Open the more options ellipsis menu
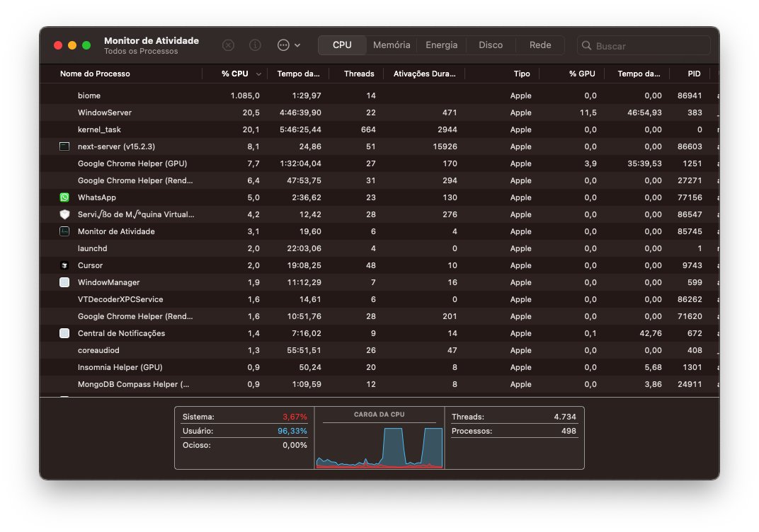 [288, 45]
